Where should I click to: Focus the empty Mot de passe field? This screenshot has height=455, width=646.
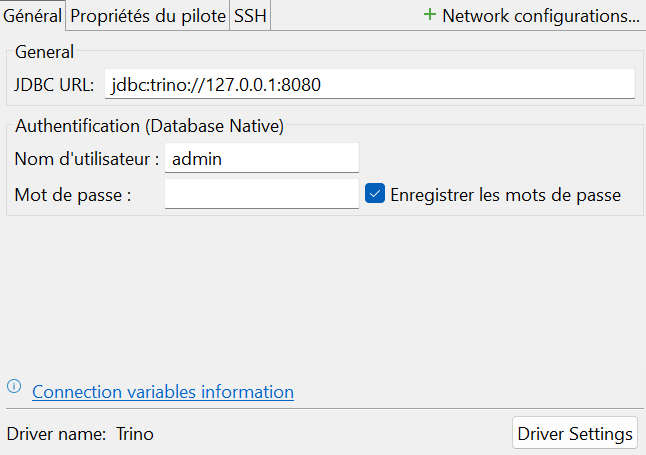[261, 194]
